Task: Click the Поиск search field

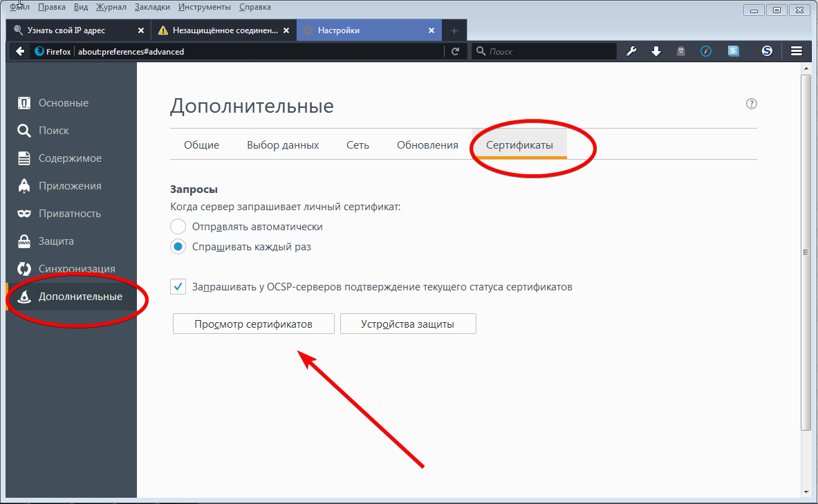Action: (545, 51)
